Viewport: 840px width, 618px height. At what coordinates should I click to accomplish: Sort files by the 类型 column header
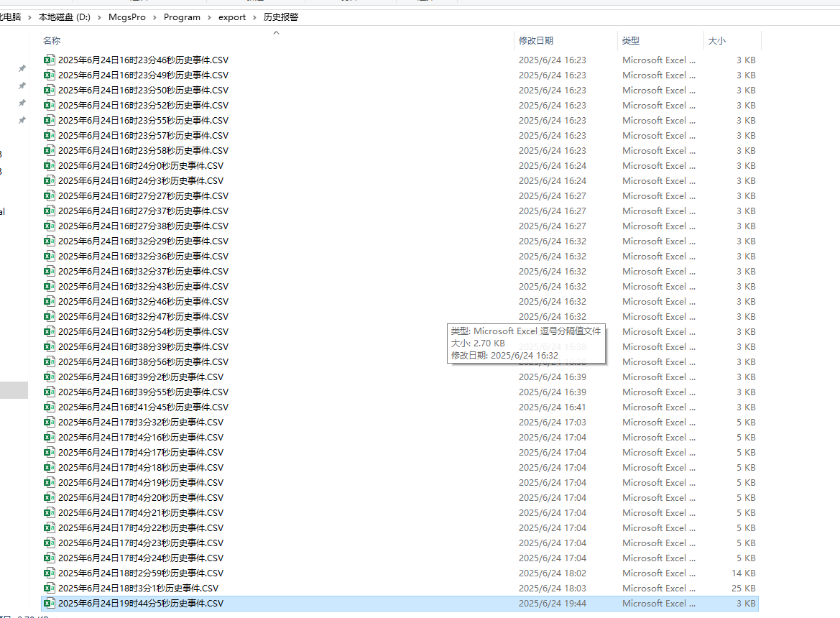(630, 41)
